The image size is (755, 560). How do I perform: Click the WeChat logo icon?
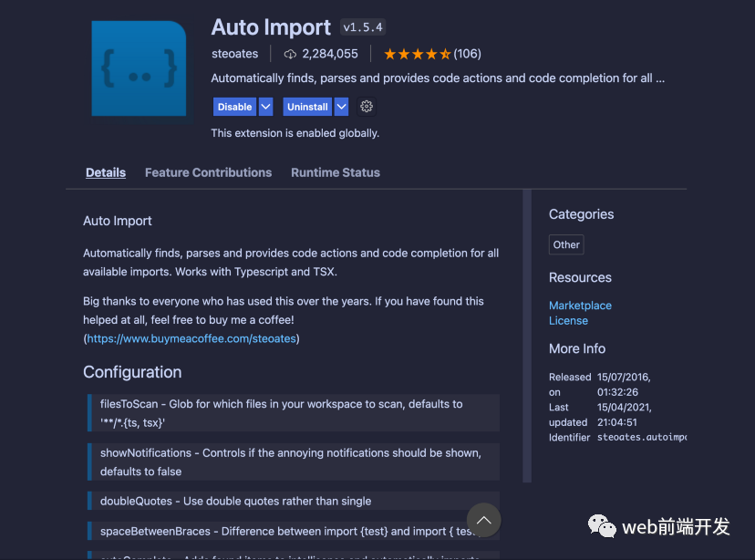coord(601,526)
